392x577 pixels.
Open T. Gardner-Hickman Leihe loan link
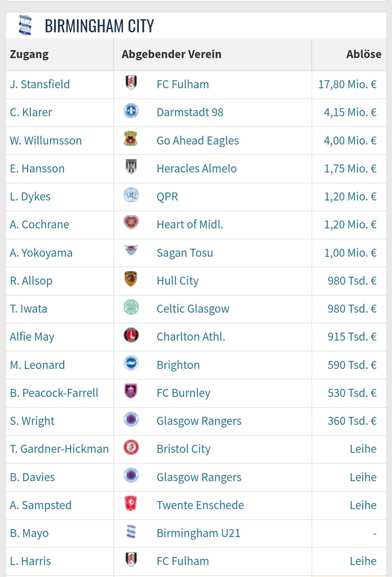coord(363,449)
